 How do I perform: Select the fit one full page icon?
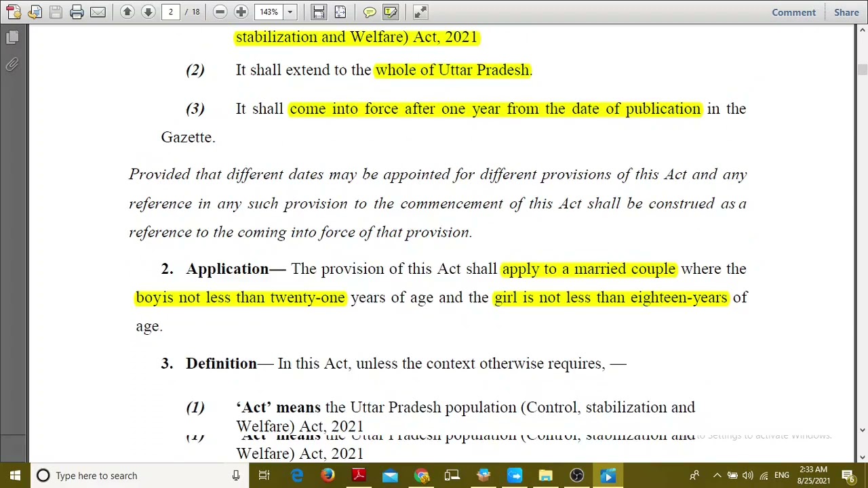(x=340, y=12)
